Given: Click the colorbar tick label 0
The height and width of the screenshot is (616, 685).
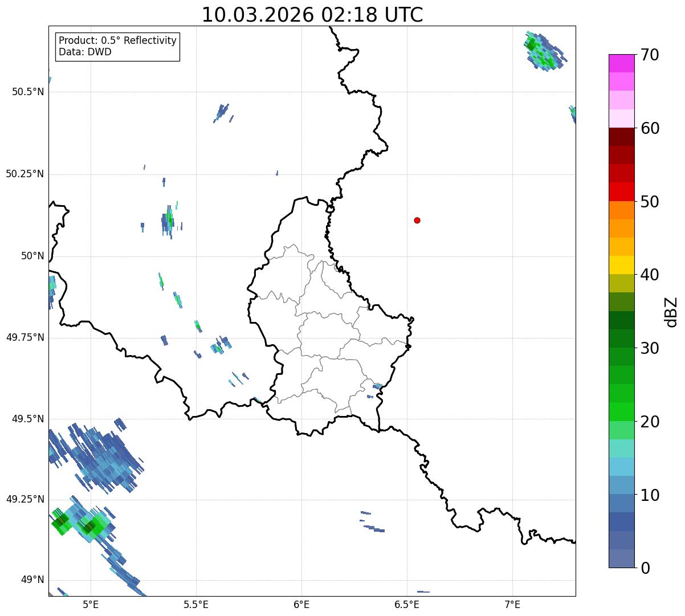Looking at the screenshot, I should pos(645,568).
